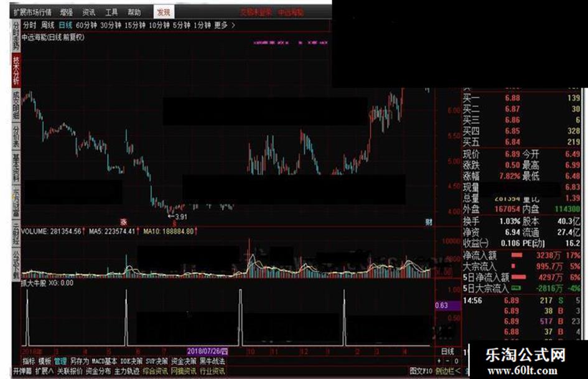Open the 资讯 menu

pos(89,12)
